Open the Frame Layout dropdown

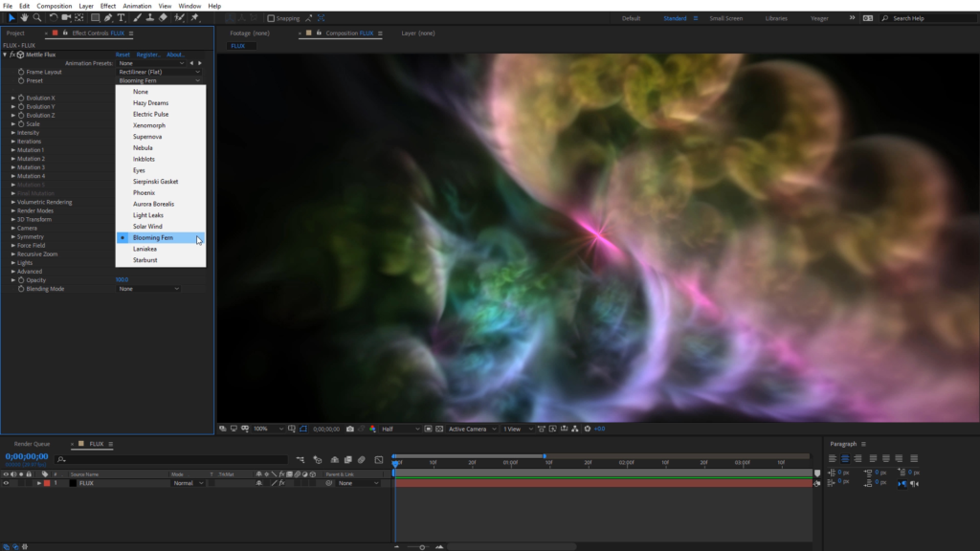(159, 72)
